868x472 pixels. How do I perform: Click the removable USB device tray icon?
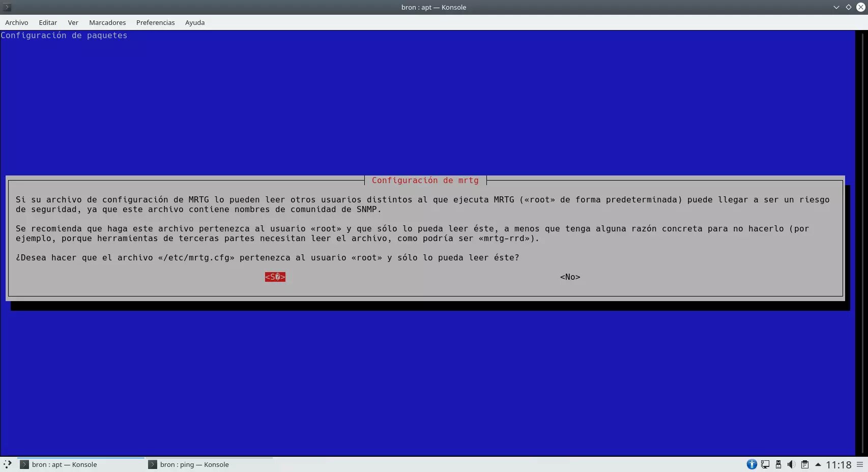point(778,464)
